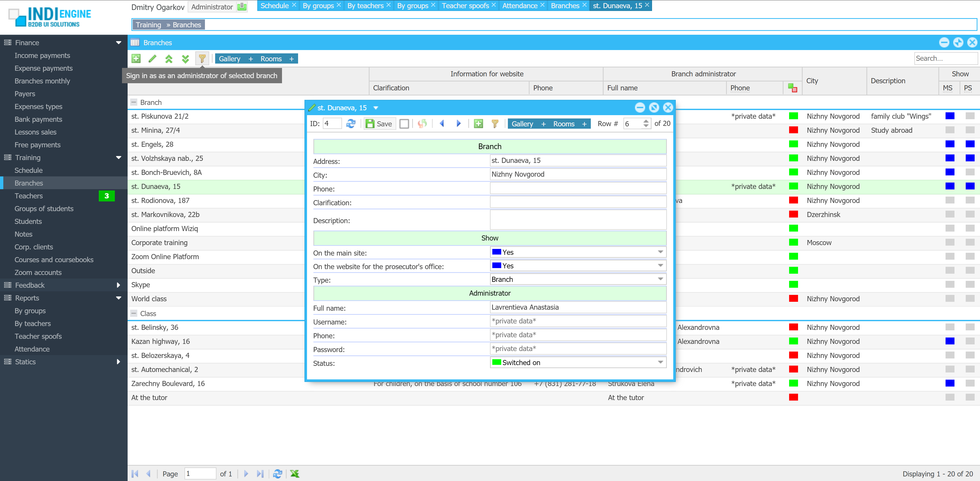The height and width of the screenshot is (481, 980).
Task: Toggle the PS indicator for the st. Piskunova row
Action: (x=970, y=116)
